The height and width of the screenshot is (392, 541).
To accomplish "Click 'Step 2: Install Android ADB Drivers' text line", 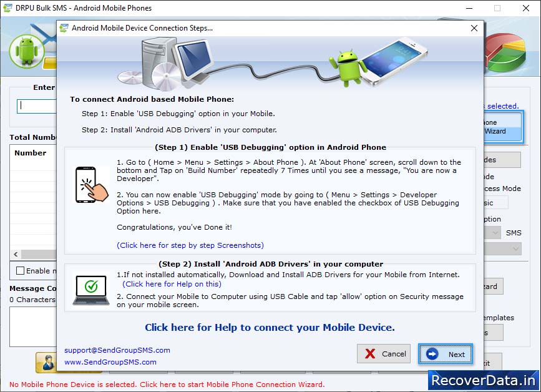I will (179, 130).
